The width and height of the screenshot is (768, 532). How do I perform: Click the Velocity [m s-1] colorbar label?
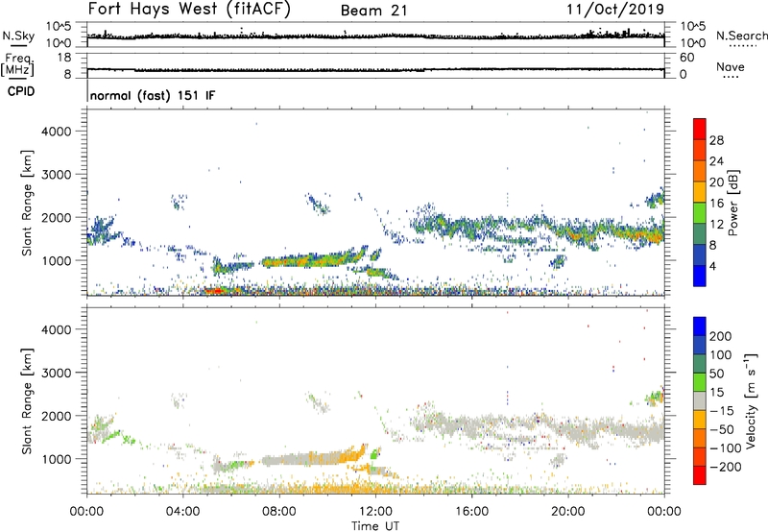751,401
